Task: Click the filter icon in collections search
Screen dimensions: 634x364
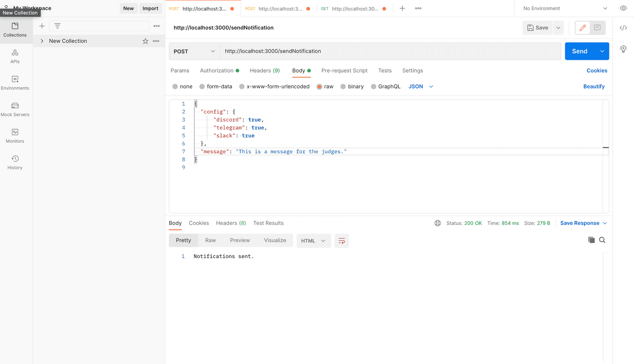Action: pos(57,26)
